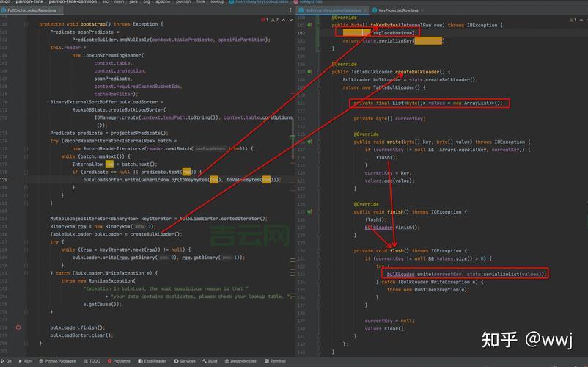Click override gutter icon beside toKeyBytes method
The width and height of the screenshot is (588, 367).
pyautogui.click(x=310, y=25)
